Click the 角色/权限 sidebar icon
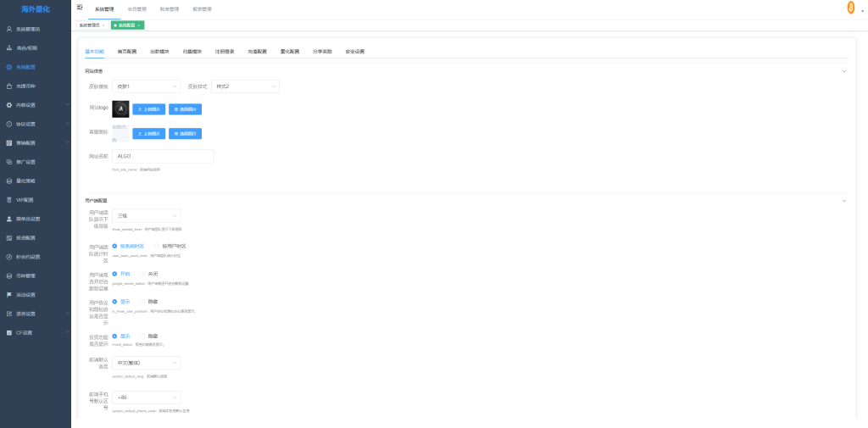This screenshot has width=868, height=428. 8,48
